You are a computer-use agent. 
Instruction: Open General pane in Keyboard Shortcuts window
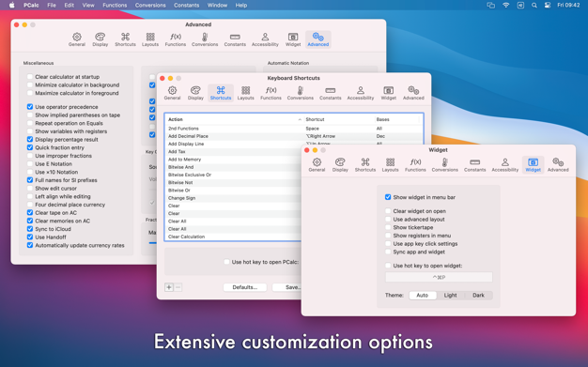pyautogui.click(x=172, y=93)
